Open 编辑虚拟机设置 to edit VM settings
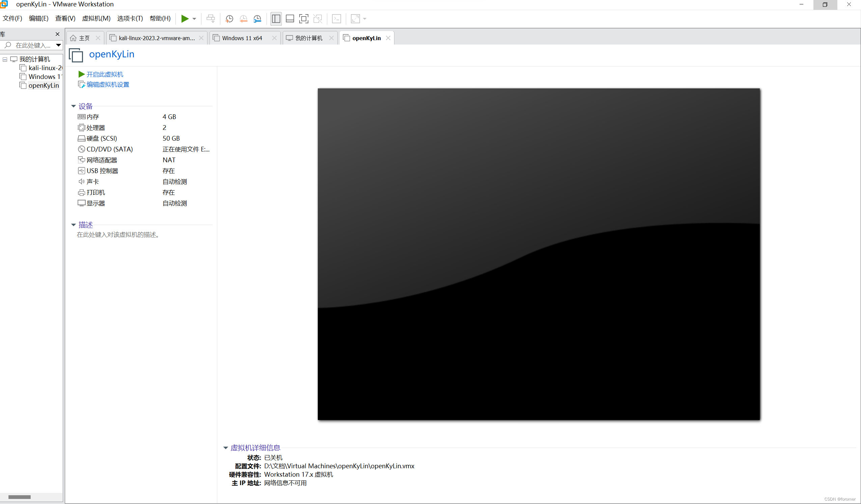This screenshot has width=861, height=504. point(108,84)
